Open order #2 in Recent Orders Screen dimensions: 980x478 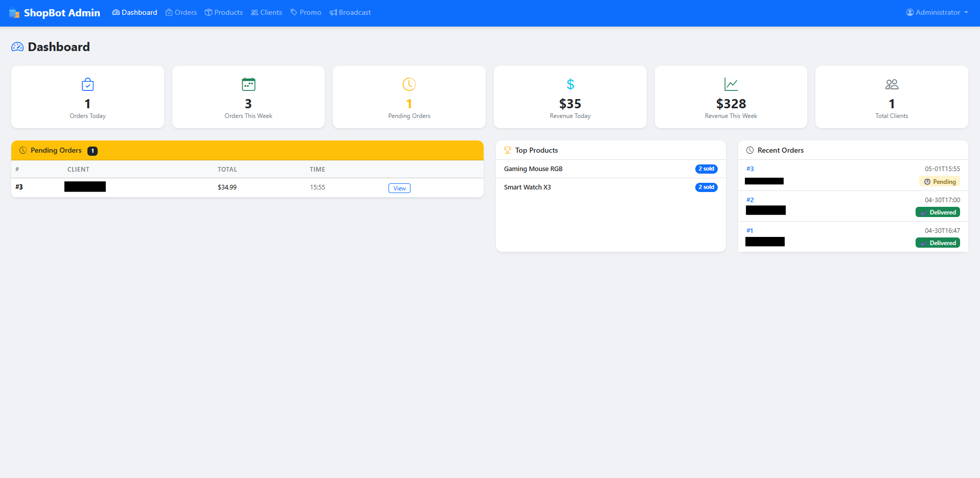pos(750,200)
